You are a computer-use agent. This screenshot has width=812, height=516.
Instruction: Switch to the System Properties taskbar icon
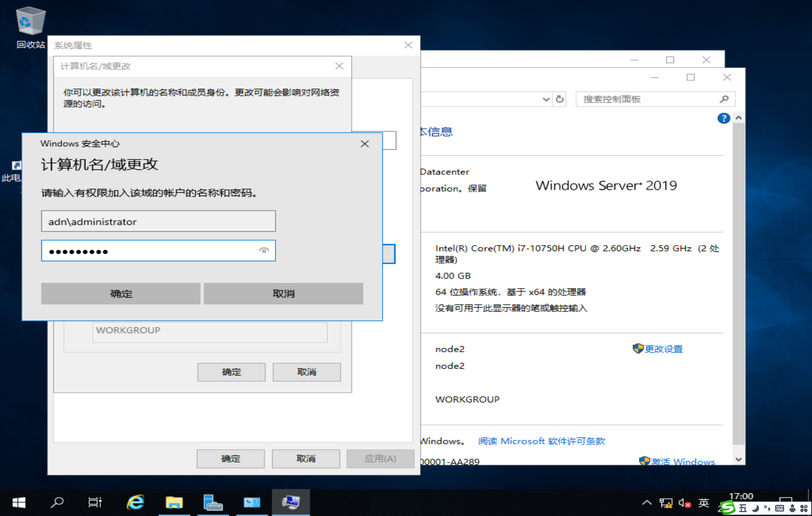(291, 503)
